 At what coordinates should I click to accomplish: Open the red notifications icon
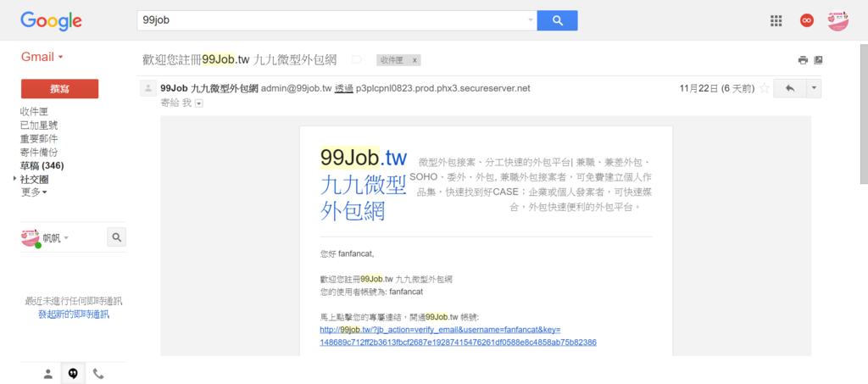coord(807,20)
